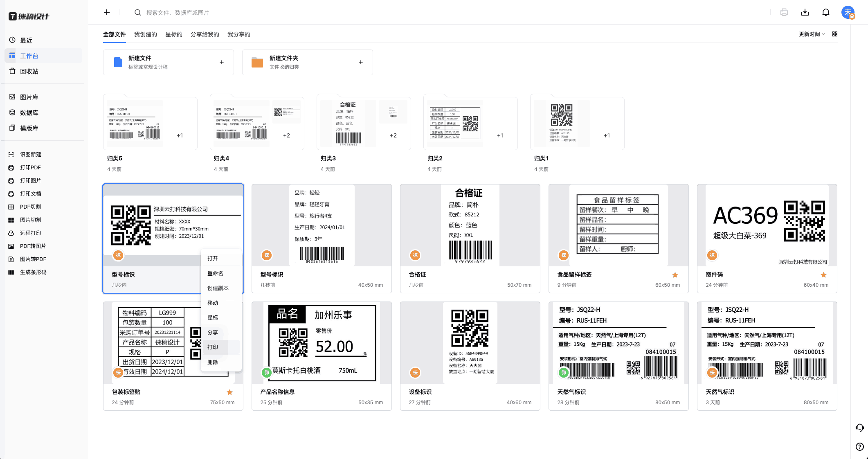Expand 新建文件 plus button
This screenshot has height=459, width=868.
221,62
